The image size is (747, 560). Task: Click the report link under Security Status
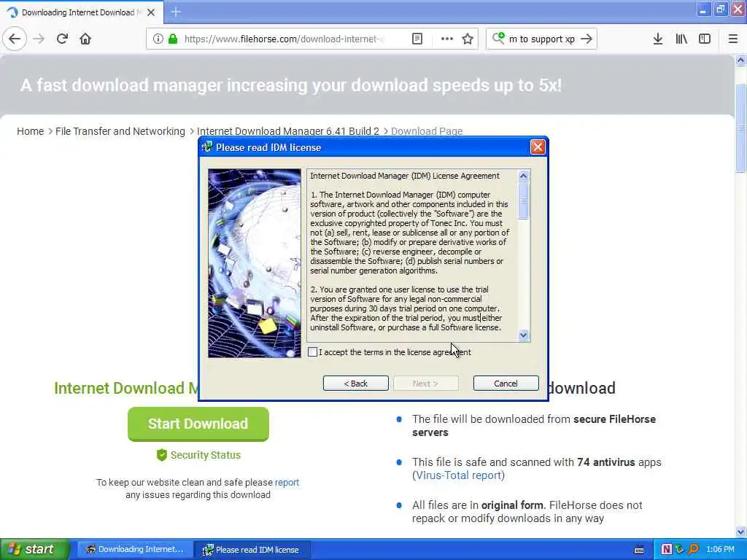[x=287, y=483]
